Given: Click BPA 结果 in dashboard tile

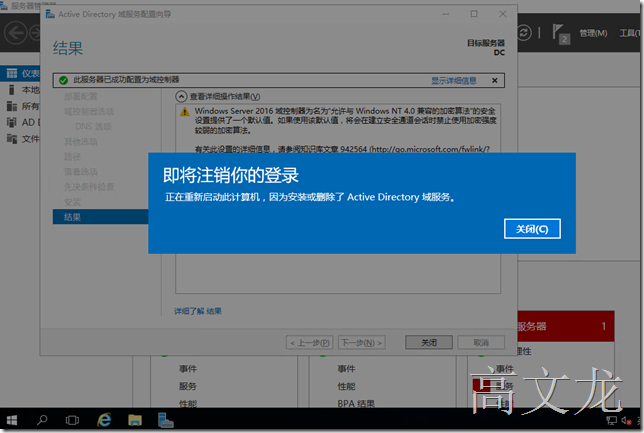Looking at the screenshot, I should [x=356, y=403].
